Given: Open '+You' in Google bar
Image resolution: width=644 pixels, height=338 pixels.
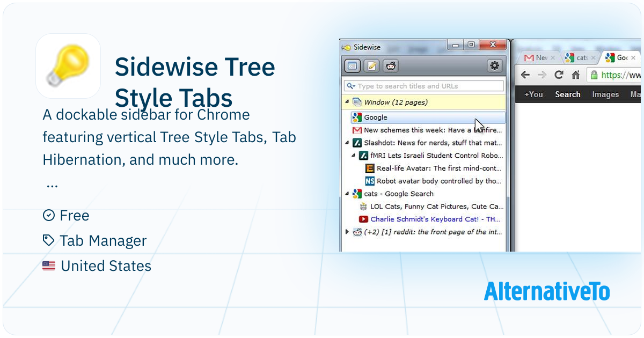Looking at the screenshot, I should [533, 94].
